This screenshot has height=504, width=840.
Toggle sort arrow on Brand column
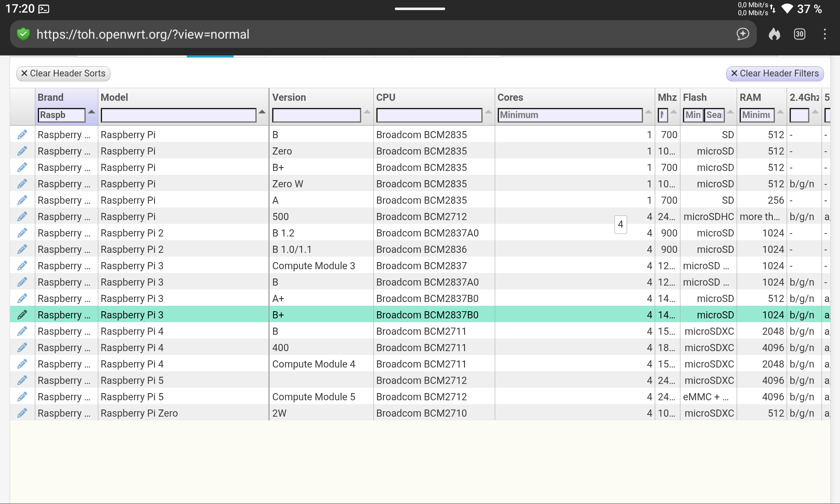tap(92, 112)
